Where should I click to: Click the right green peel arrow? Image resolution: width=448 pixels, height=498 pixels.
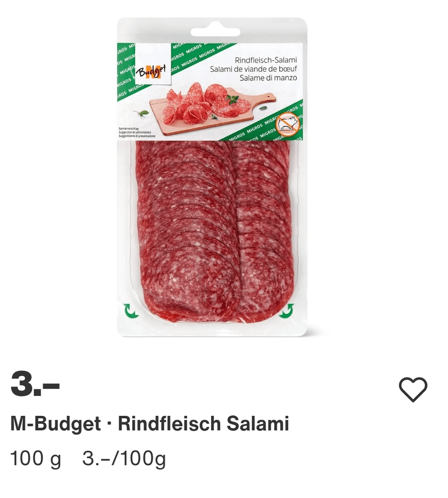pos(286,310)
